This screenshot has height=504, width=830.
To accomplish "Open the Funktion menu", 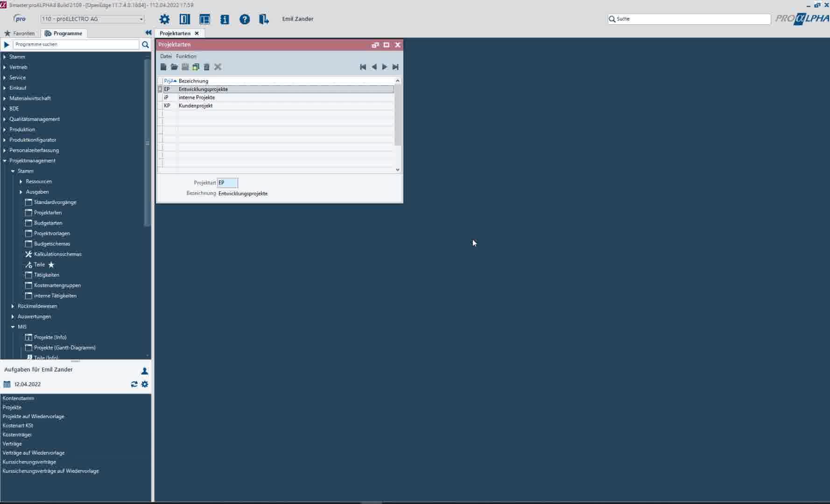I will click(x=186, y=56).
